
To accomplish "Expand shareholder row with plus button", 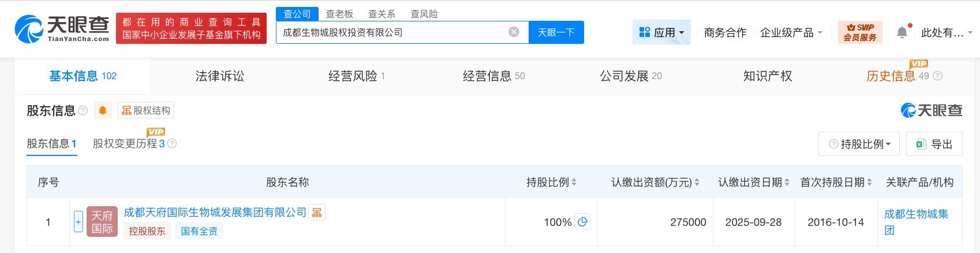I will [x=78, y=222].
